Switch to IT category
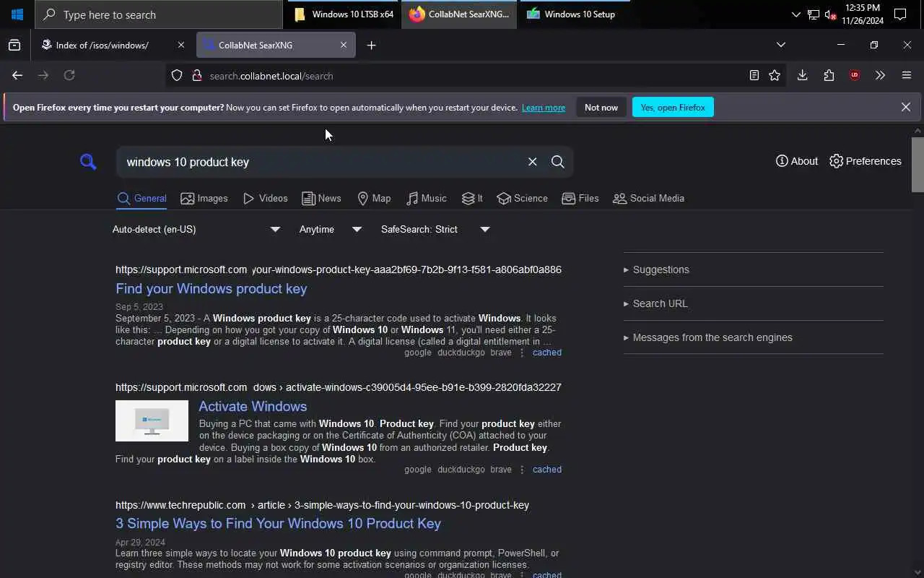This screenshot has width=924, height=578. (x=473, y=199)
